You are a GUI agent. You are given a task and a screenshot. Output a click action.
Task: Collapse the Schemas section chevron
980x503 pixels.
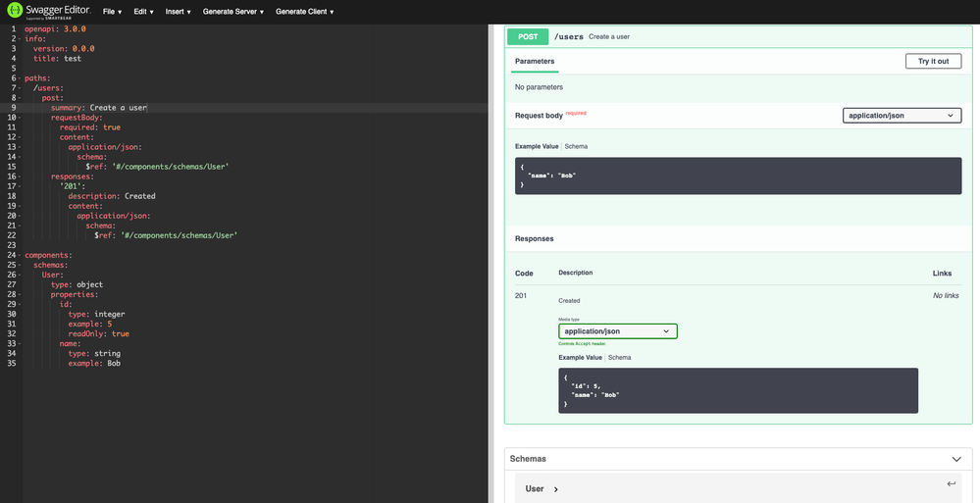click(x=955, y=458)
